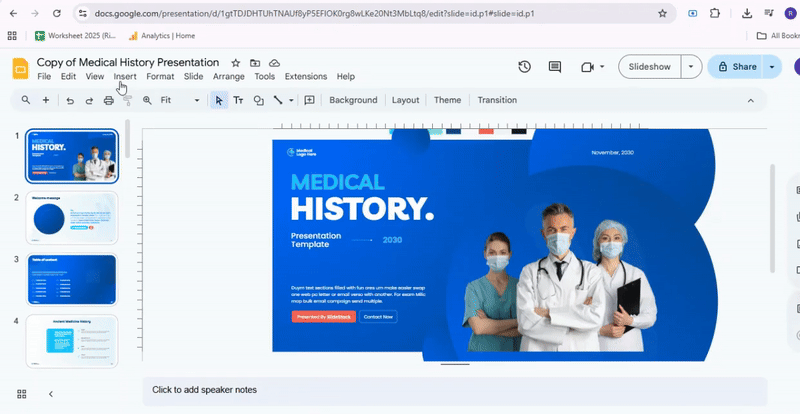Expand the Share button dropdown arrow
The image size is (800, 414).
pos(772,67)
